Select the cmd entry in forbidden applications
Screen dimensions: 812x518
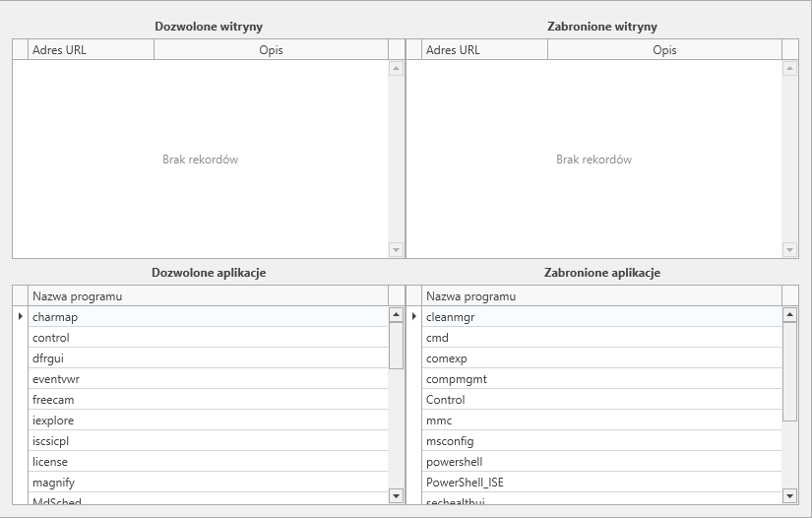coord(601,337)
